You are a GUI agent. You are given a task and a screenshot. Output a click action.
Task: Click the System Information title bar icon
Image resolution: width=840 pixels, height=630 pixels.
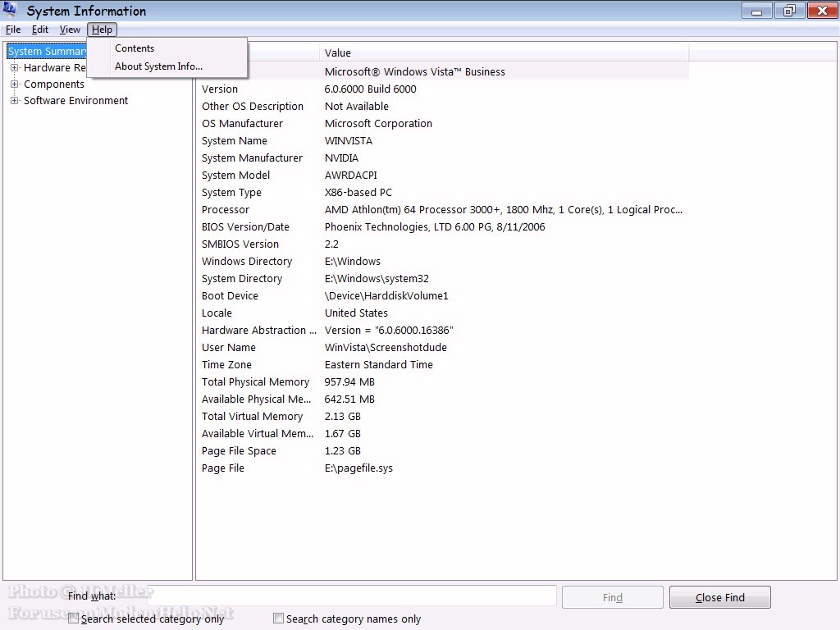tap(10, 10)
